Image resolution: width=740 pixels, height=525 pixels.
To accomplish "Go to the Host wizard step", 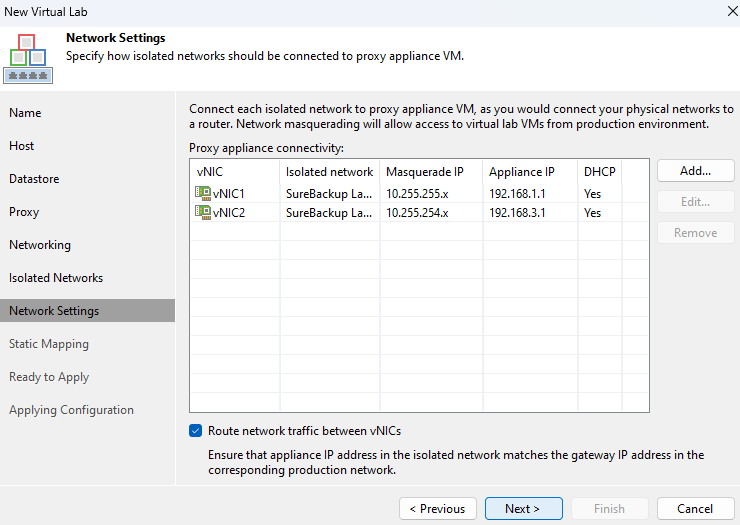I will coord(22,146).
